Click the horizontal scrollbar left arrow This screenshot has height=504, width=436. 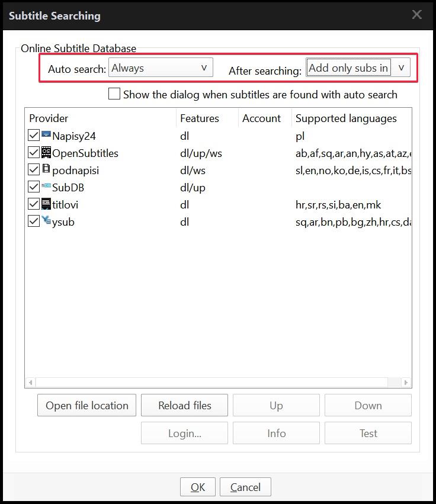tap(31, 383)
